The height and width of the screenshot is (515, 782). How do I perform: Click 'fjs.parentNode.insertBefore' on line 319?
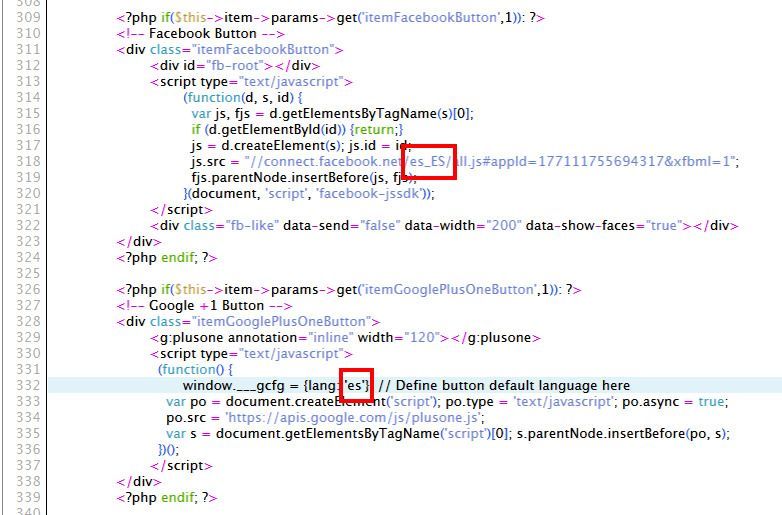[280, 177]
